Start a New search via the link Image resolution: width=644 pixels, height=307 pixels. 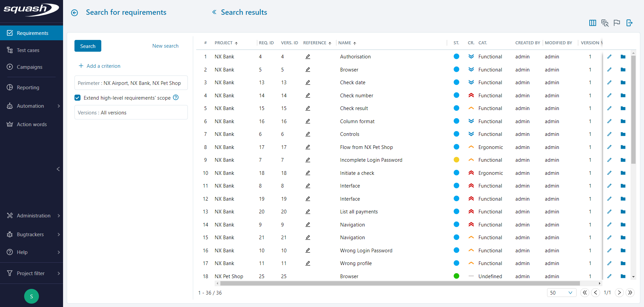click(165, 46)
